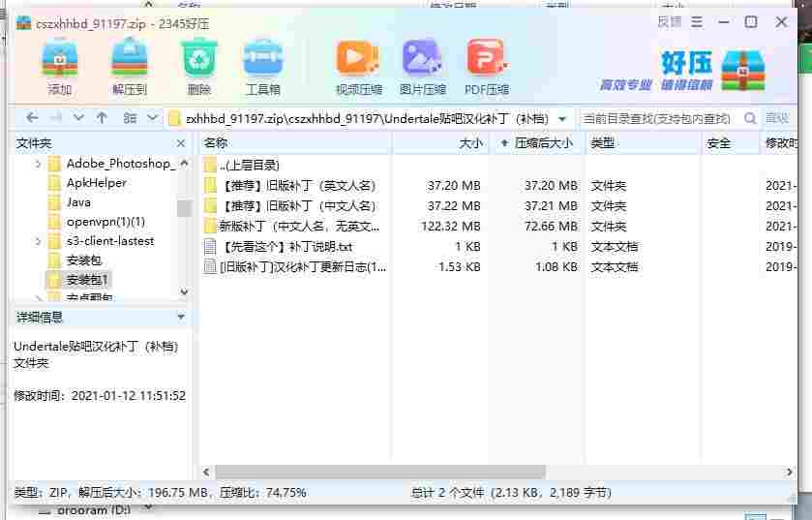812x520 pixels.
Task: Collapse the 详细信息 details panel
Action: pyautogui.click(x=181, y=317)
